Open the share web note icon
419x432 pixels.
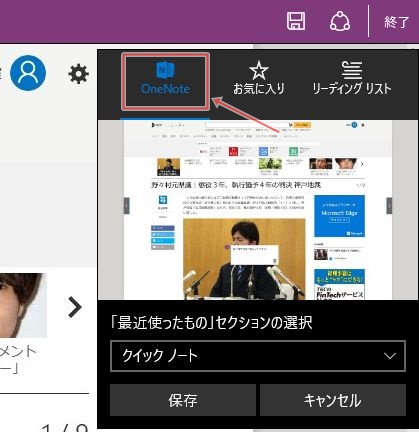coord(340,21)
